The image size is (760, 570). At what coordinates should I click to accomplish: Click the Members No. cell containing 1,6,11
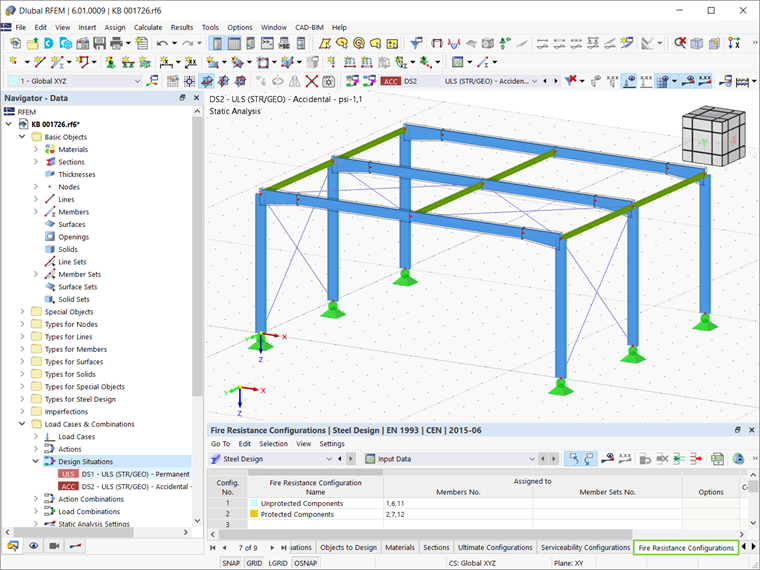pyautogui.click(x=458, y=503)
